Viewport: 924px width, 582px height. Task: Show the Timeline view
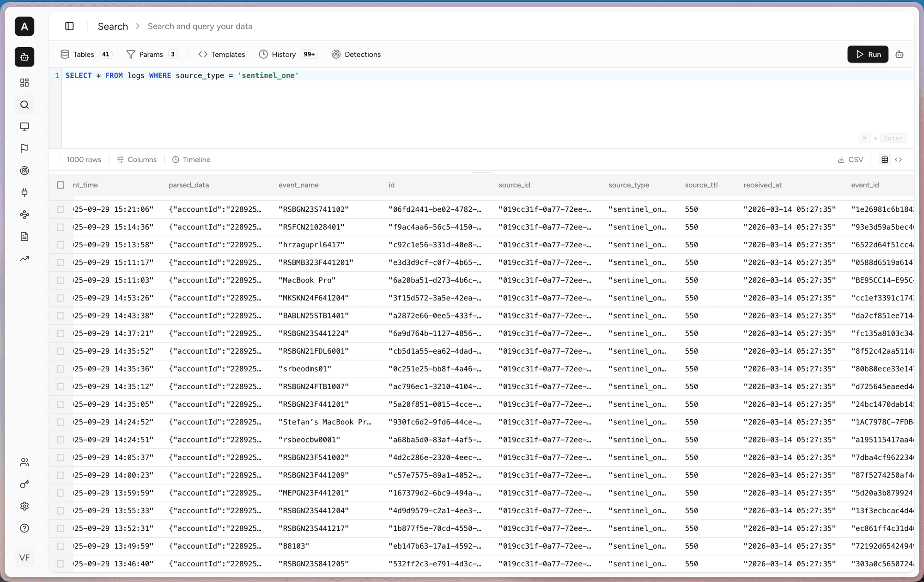[x=191, y=159]
